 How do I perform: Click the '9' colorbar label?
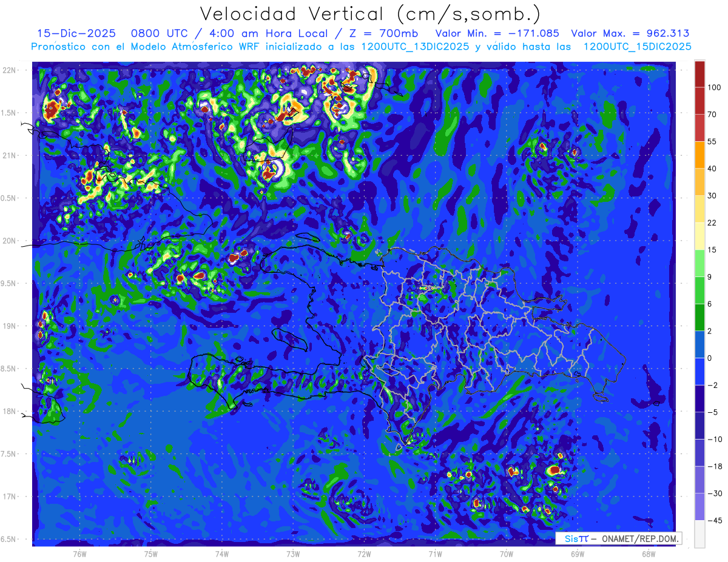click(x=710, y=277)
